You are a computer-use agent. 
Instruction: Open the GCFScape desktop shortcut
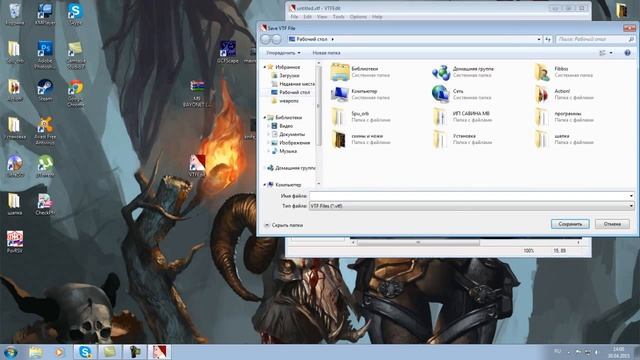coord(228,52)
